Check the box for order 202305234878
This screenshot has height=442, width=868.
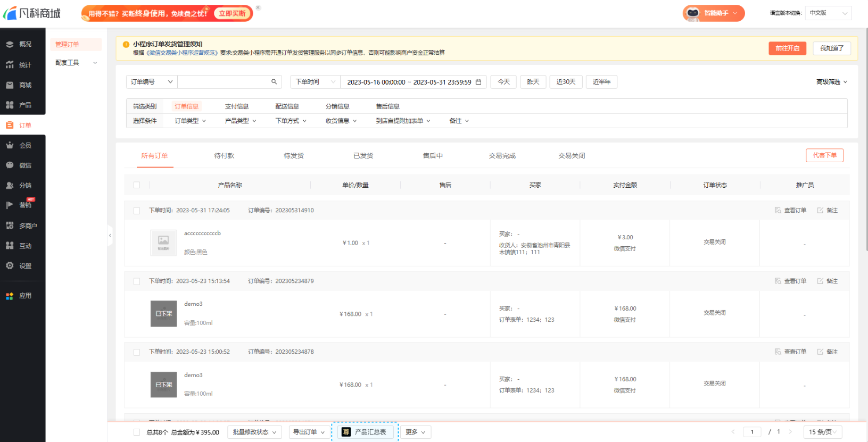137,352
